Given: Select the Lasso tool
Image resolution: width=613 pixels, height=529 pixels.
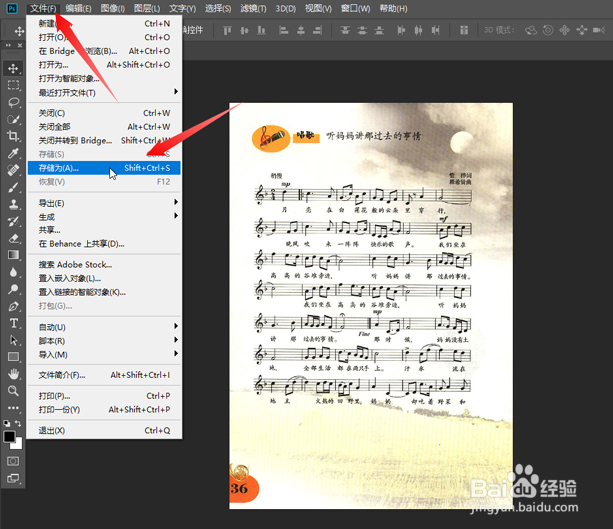Looking at the screenshot, I should 13,102.
